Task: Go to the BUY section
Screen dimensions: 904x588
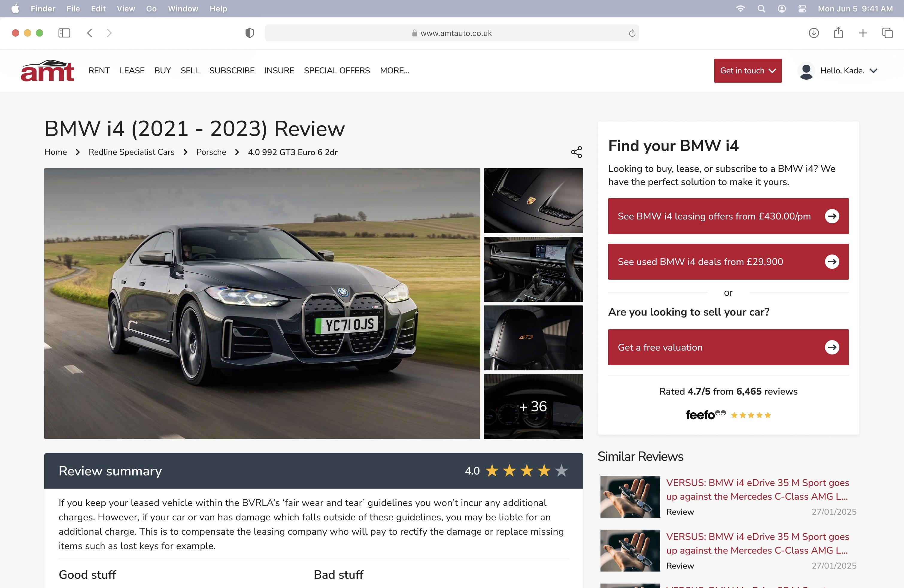Action: 163,71
